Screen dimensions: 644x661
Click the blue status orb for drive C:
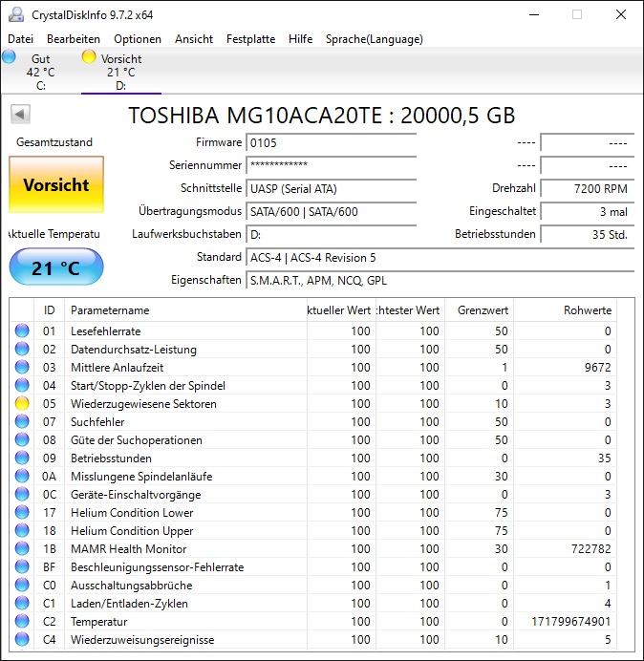[9, 56]
